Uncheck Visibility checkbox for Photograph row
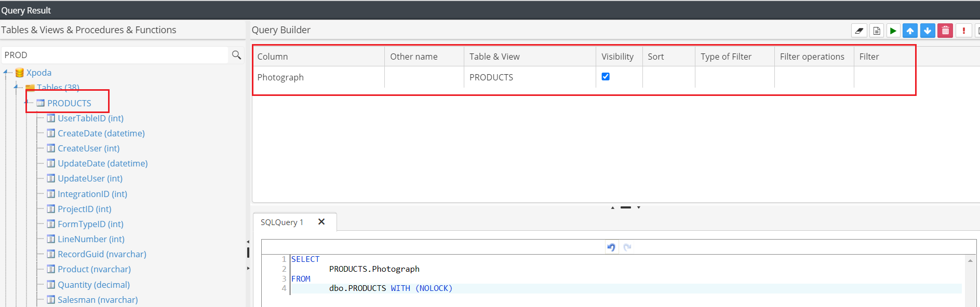The width and height of the screenshot is (980, 307). point(606,77)
